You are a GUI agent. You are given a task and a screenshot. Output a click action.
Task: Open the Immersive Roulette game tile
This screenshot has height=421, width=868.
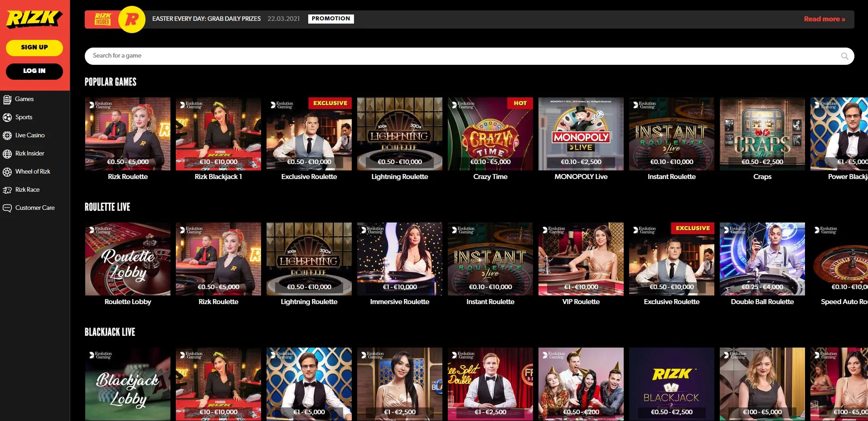[x=399, y=259]
